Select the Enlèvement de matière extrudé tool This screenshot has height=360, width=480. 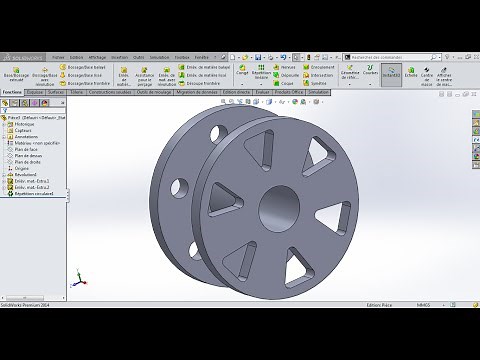(x=124, y=77)
